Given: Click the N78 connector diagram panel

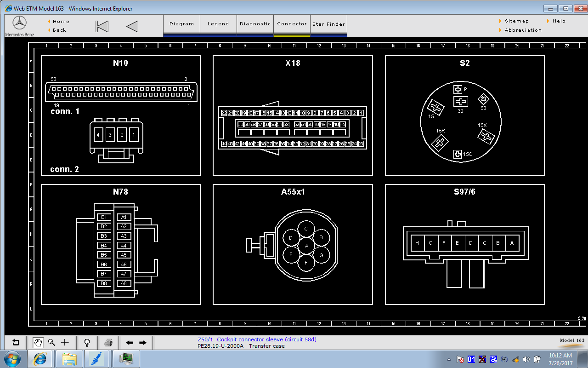Looking at the screenshot, I should [x=121, y=244].
